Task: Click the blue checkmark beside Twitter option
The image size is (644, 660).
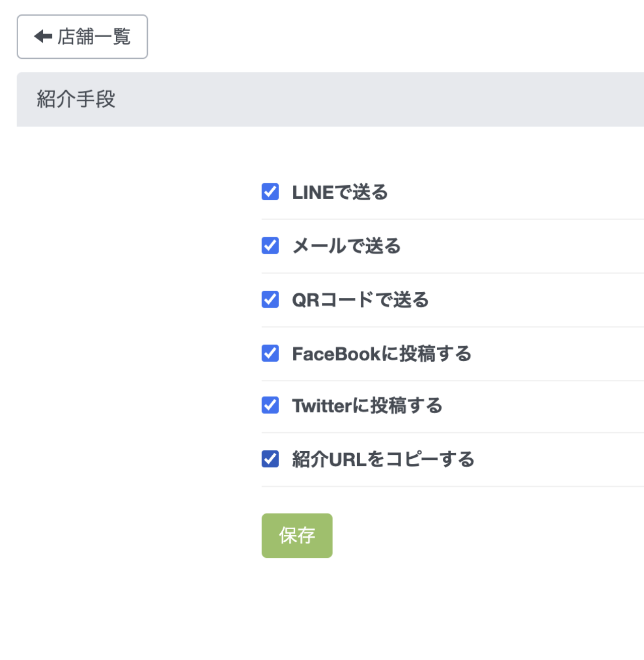Action: coord(270,405)
